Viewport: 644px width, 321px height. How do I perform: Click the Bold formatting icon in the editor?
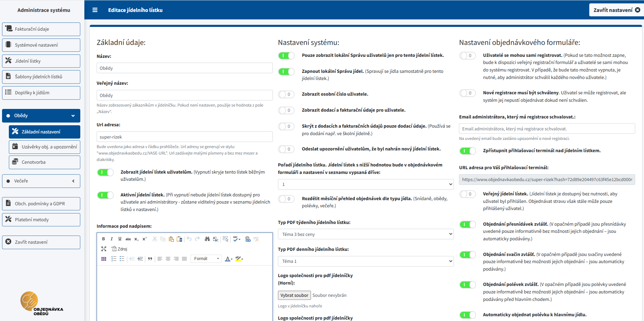click(103, 239)
